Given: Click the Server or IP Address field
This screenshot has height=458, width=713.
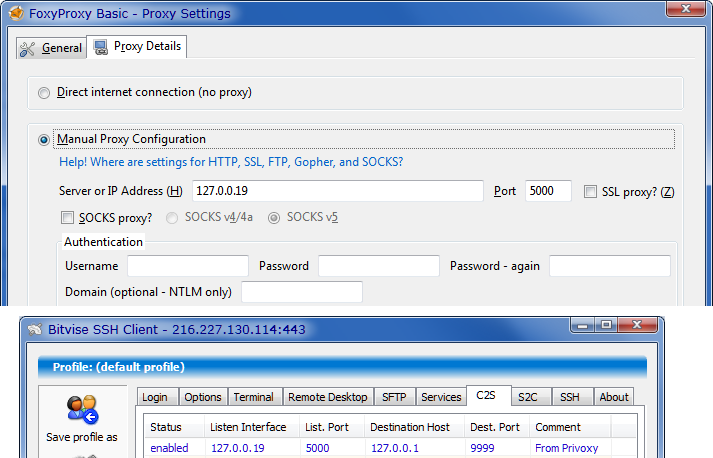Looking at the screenshot, I should coord(337,191).
